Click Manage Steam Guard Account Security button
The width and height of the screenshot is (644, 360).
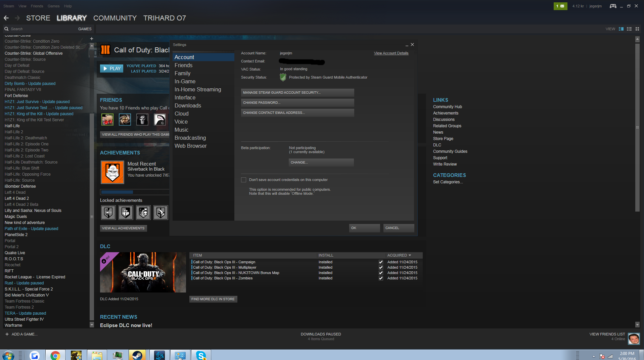[297, 93]
